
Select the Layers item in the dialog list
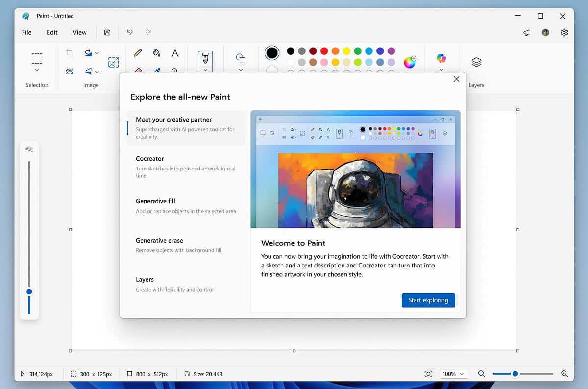(186, 284)
